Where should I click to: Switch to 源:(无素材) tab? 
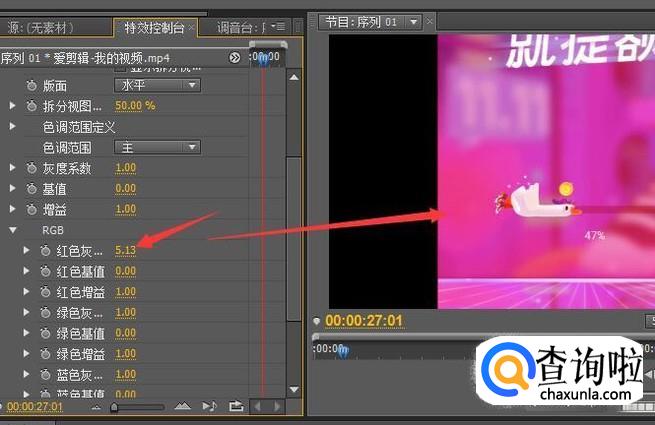click(41, 28)
